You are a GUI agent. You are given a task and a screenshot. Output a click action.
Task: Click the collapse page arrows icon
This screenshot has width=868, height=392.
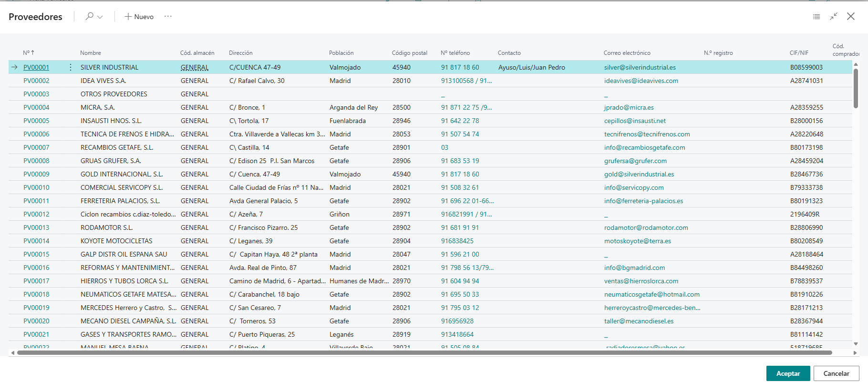(x=834, y=17)
